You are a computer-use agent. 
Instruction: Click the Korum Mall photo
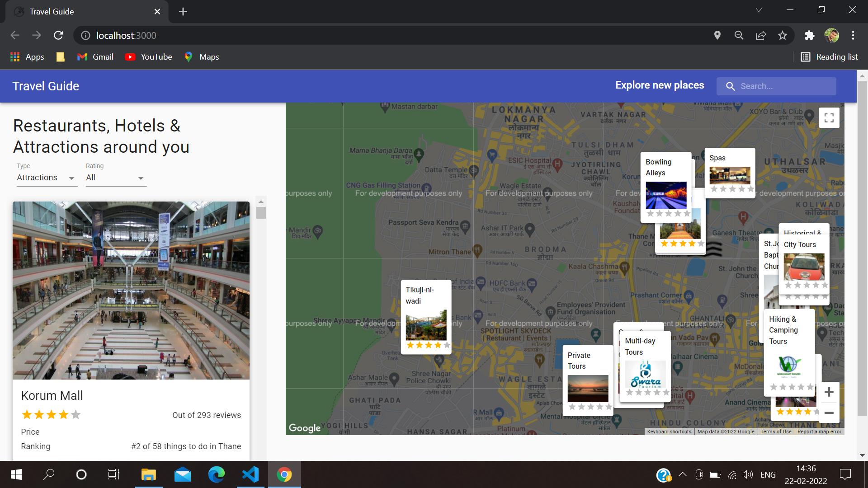coord(131,291)
